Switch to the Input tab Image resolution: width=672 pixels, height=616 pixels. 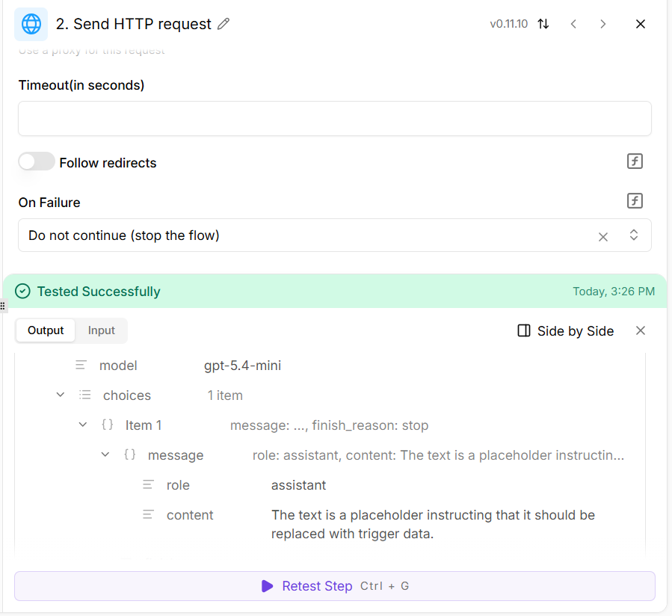102,330
